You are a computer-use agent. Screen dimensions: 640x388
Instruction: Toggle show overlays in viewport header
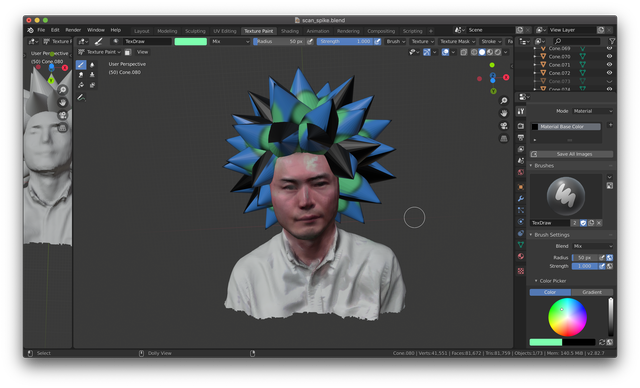click(x=445, y=52)
